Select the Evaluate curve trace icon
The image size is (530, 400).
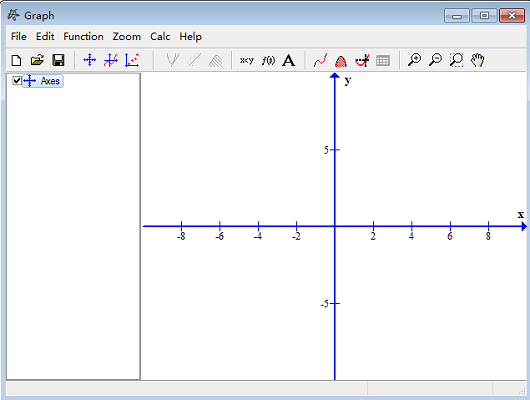click(x=320, y=61)
